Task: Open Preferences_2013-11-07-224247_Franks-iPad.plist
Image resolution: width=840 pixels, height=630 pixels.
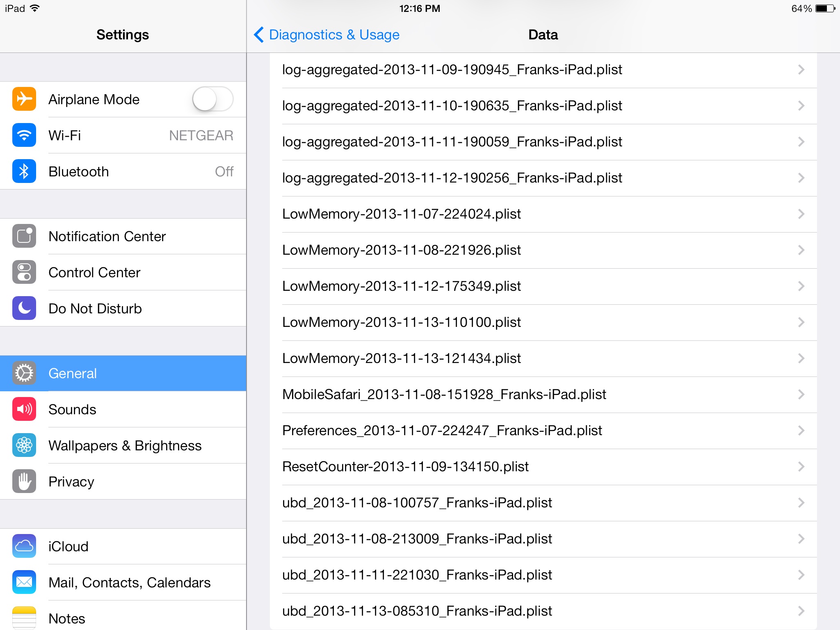Action: coord(543,431)
